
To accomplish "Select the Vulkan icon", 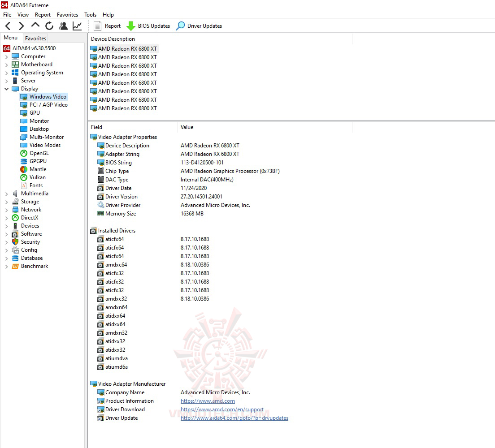I will 24,177.
